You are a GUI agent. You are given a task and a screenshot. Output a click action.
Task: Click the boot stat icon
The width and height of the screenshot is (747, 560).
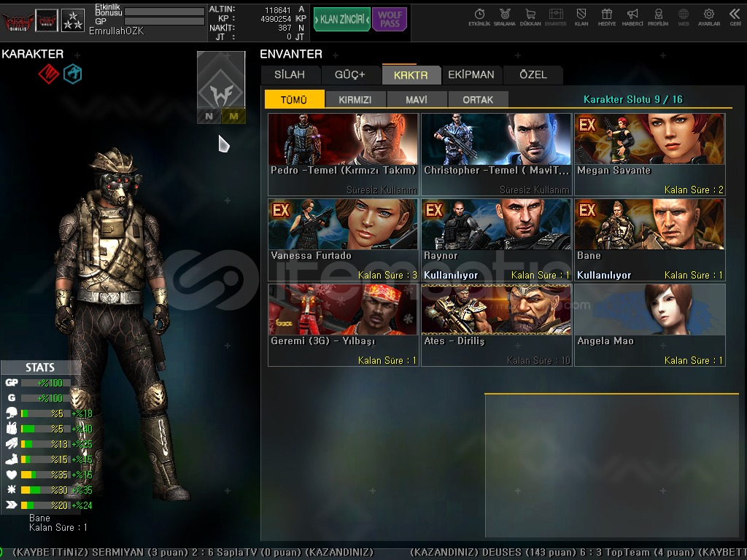12,459
